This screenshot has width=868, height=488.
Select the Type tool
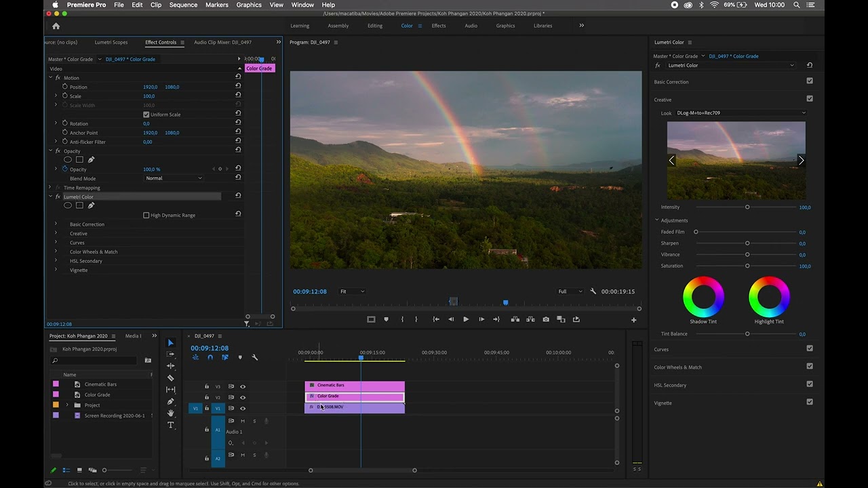(x=170, y=425)
